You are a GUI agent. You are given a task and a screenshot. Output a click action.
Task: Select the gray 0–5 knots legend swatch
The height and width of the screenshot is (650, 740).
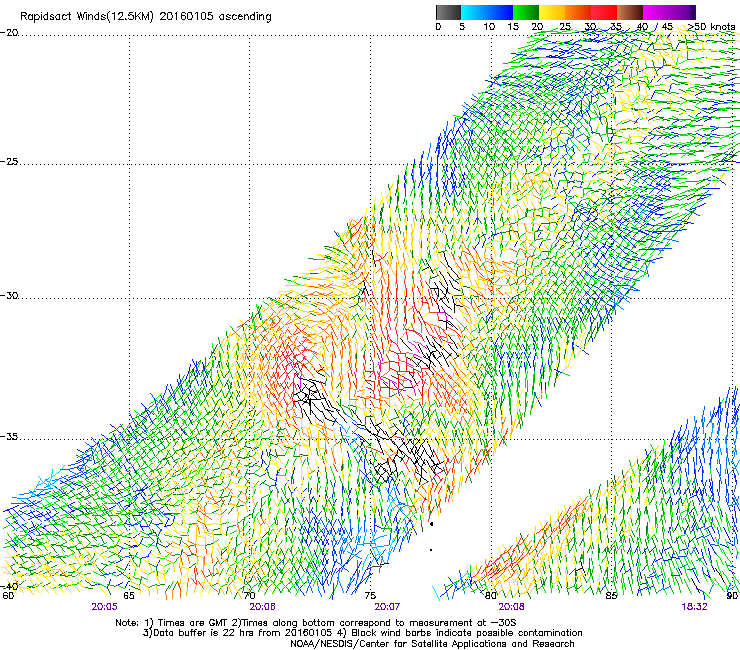coord(448,12)
